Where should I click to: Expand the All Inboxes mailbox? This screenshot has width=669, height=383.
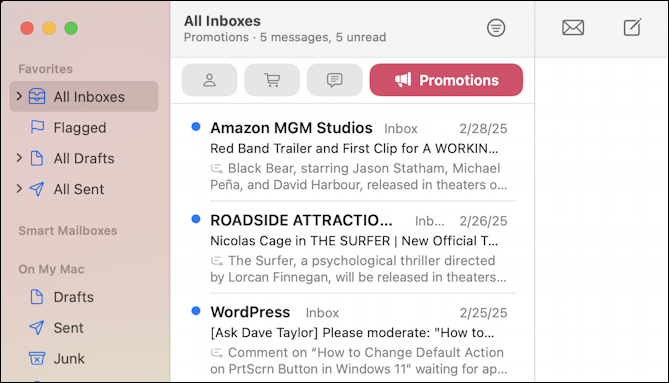pyautogui.click(x=19, y=96)
